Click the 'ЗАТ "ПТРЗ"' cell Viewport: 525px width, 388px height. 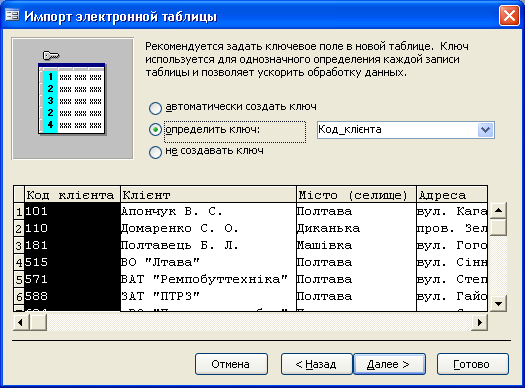pos(208,296)
